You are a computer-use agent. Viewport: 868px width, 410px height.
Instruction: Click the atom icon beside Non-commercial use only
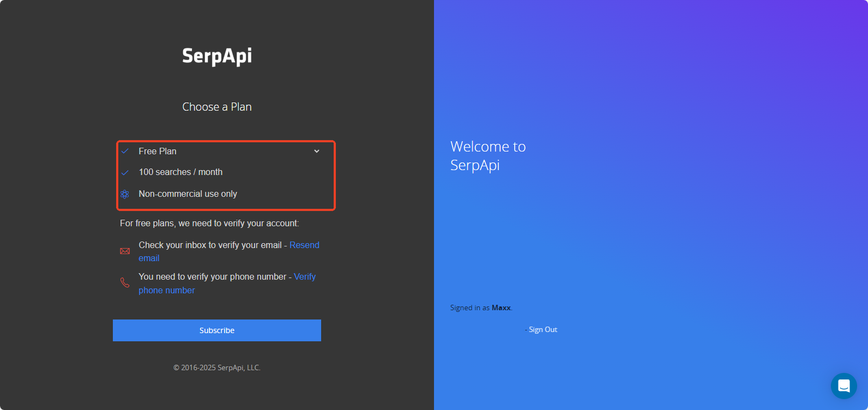(125, 194)
